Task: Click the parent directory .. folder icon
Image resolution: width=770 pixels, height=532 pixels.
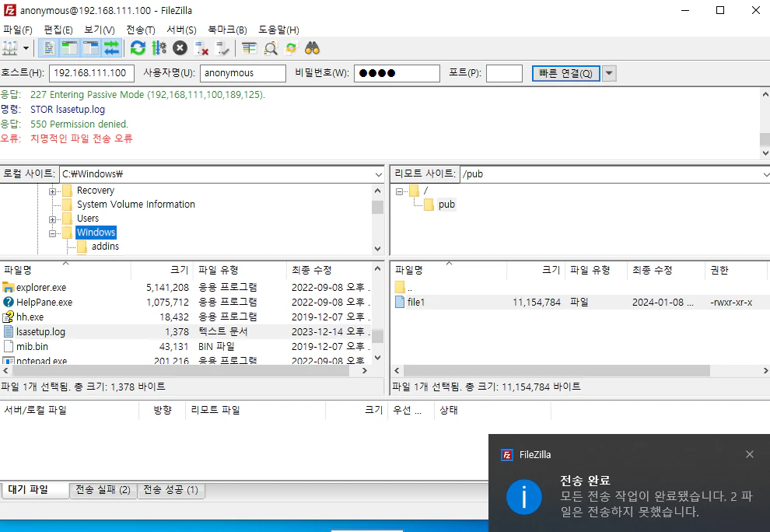Action: click(x=400, y=287)
